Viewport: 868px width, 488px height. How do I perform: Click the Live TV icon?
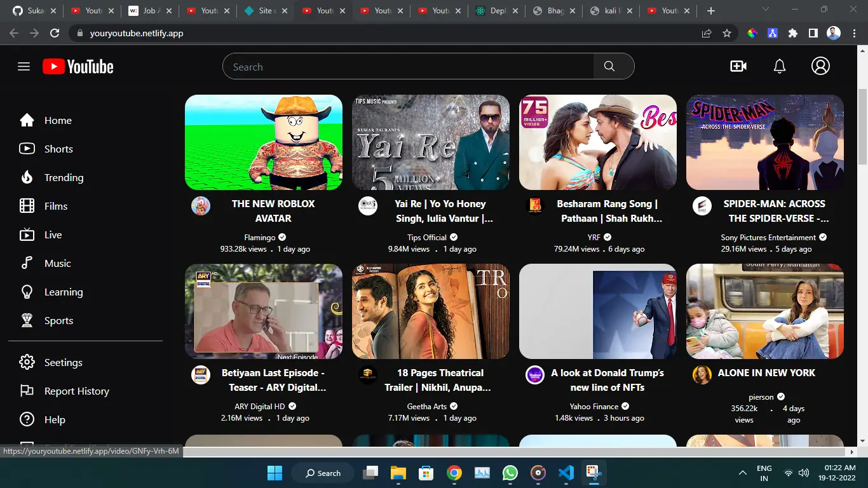point(27,234)
